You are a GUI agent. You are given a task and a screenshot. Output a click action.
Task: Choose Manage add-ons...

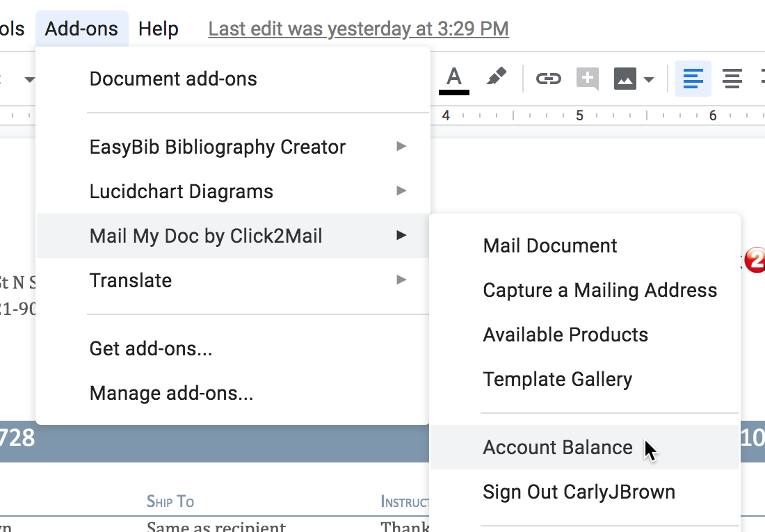233,393
